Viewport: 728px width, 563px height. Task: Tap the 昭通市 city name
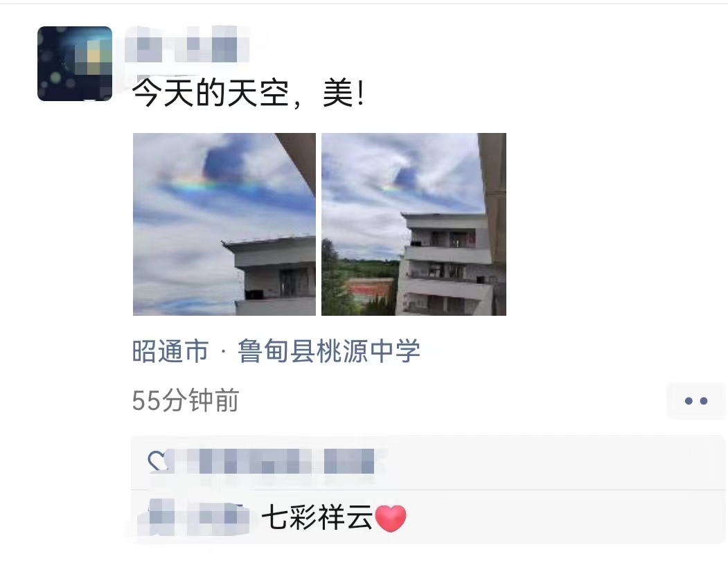tap(170, 351)
